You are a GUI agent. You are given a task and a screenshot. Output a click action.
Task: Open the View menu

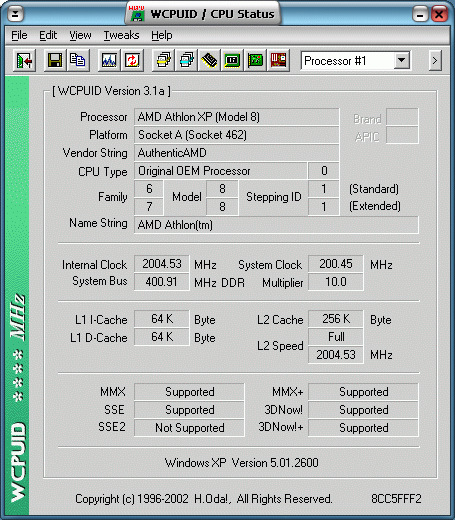pos(80,35)
